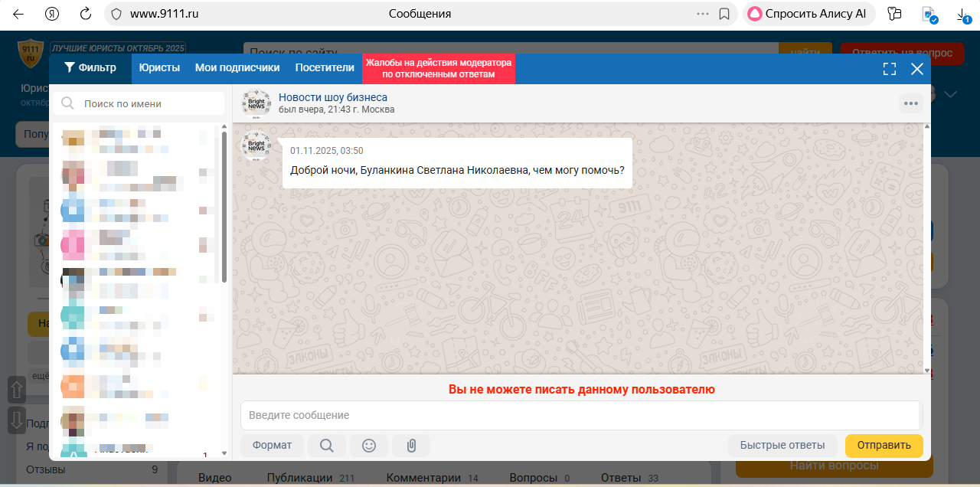Click the paperclip attach file icon

pyautogui.click(x=411, y=446)
